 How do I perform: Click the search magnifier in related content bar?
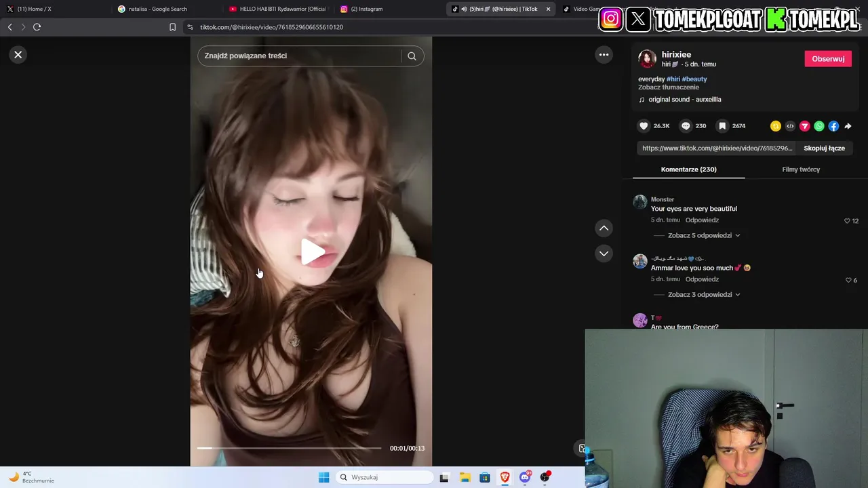[x=412, y=56]
